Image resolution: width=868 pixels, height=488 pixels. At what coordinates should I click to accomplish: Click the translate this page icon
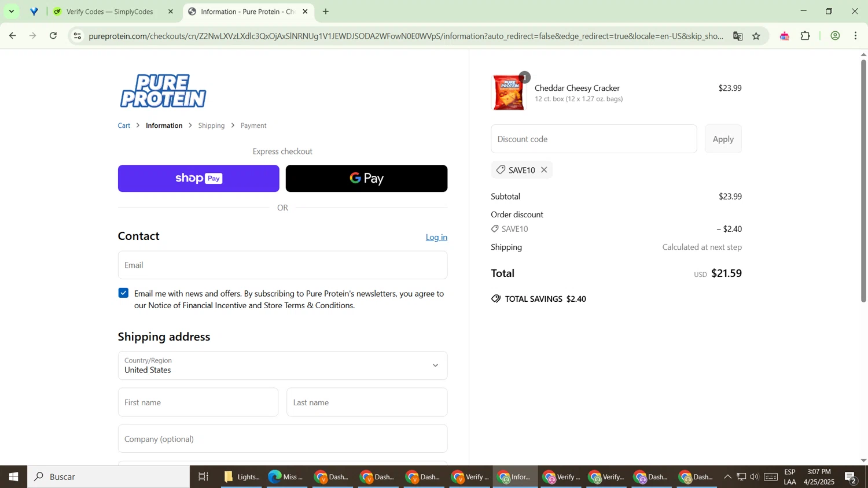click(738, 36)
